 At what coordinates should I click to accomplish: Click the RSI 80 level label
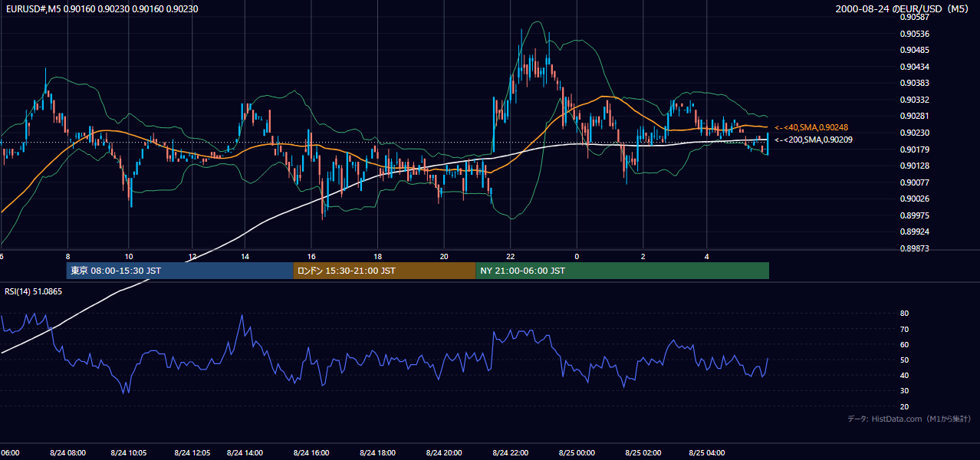905,314
